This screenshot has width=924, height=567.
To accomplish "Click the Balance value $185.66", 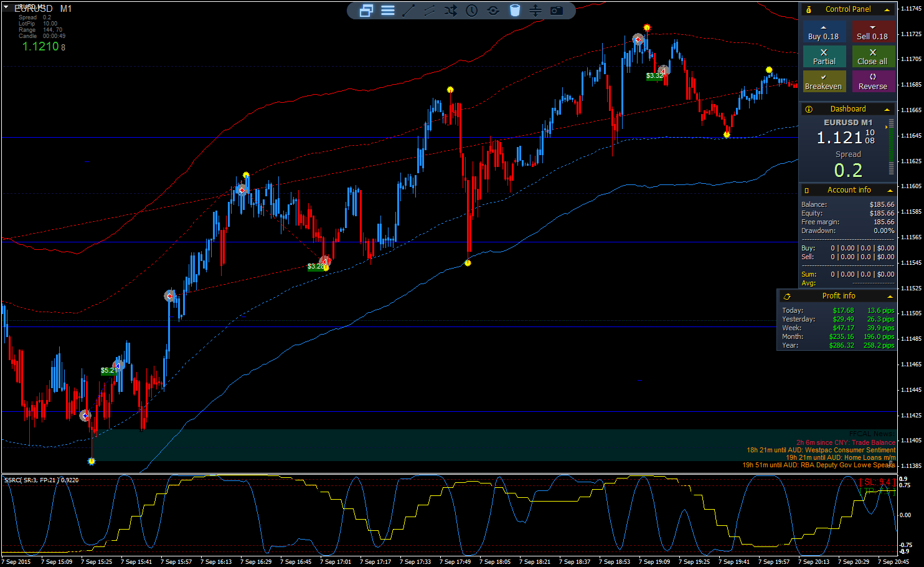I will (882, 205).
